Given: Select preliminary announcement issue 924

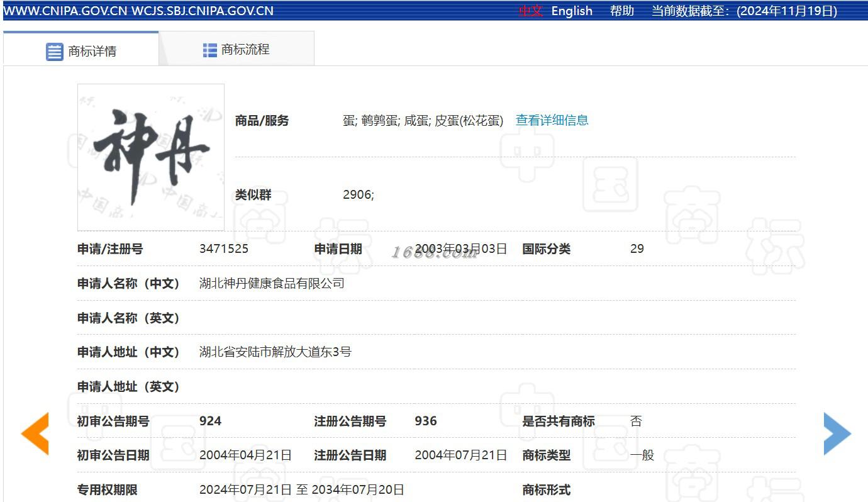Looking at the screenshot, I should pyautogui.click(x=210, y=421).
